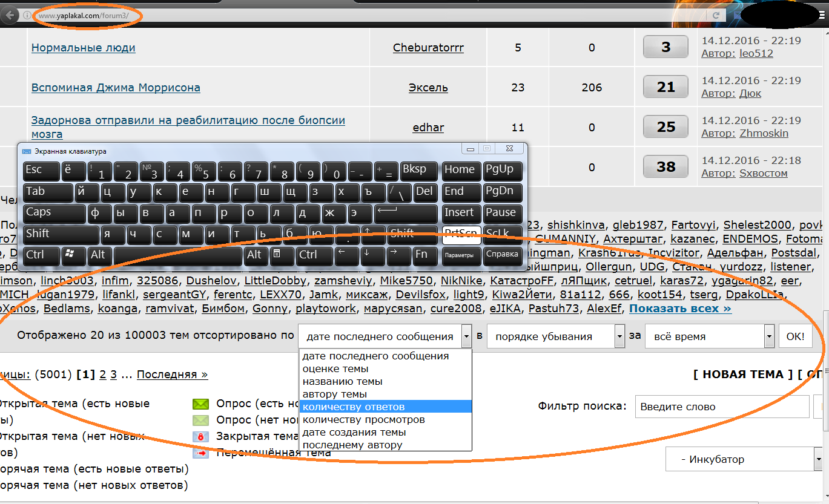829x504 pixels.
Task: Click the Insert key on on-screen keyboard
Action: click(461, 214)
